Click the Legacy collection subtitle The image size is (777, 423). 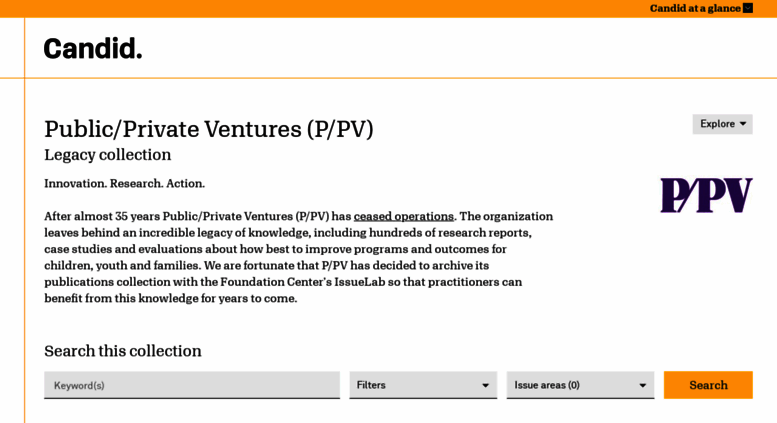click(108, 155)
